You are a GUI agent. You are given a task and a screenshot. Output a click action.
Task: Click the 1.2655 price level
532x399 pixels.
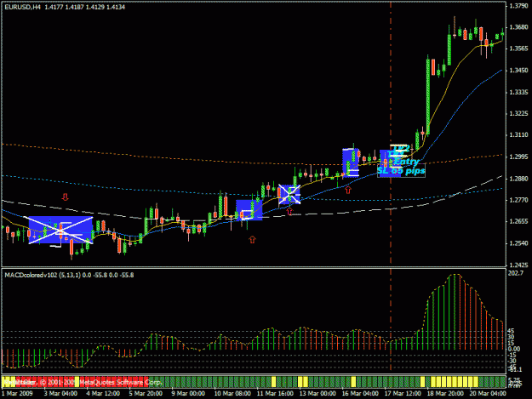coord(518,222)
